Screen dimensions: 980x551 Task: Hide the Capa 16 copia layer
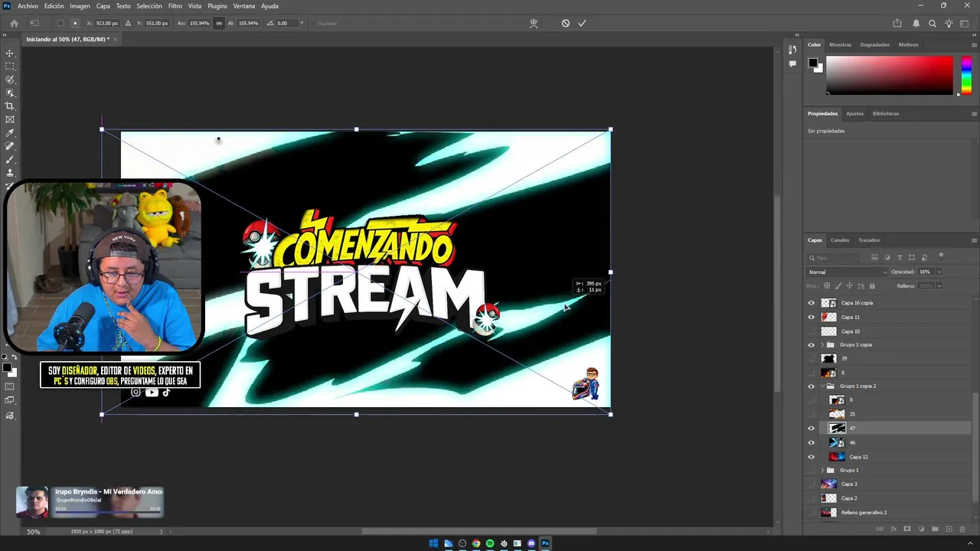click(812, 303)
